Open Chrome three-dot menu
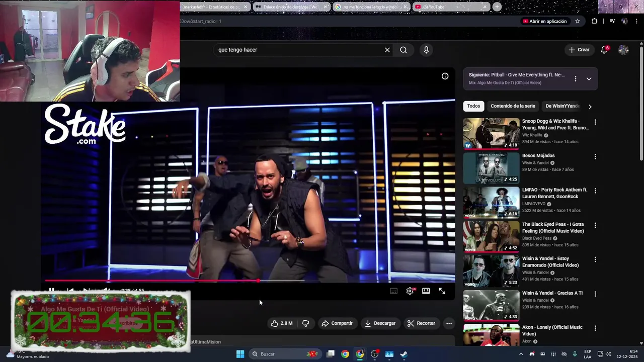644x362 pixels. [636, 21]
